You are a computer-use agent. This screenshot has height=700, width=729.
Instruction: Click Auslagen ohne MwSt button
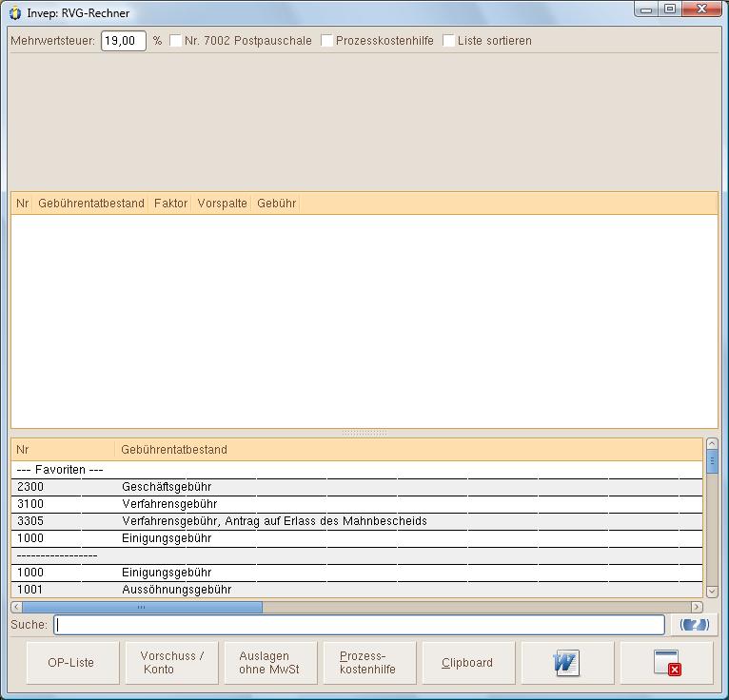(x=270, y=663)
